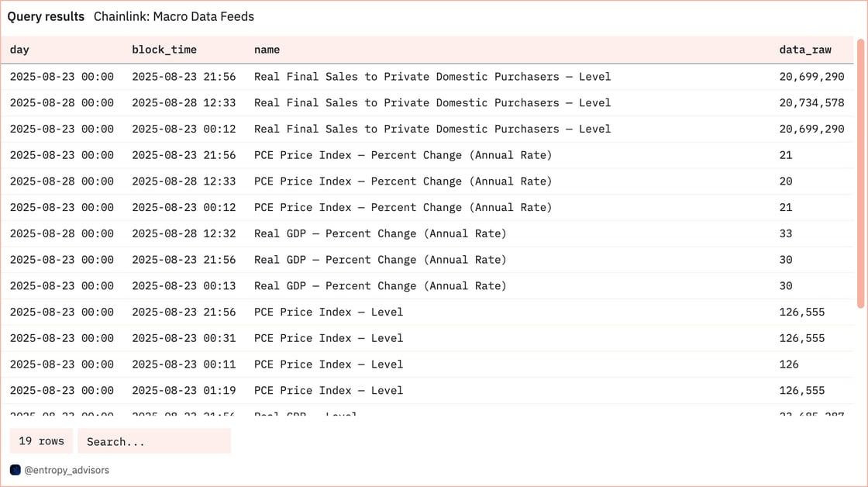This screenshot has width=868, height=487.
Task: Sort by the block_time column header
Action: click(x=164, y=50)
